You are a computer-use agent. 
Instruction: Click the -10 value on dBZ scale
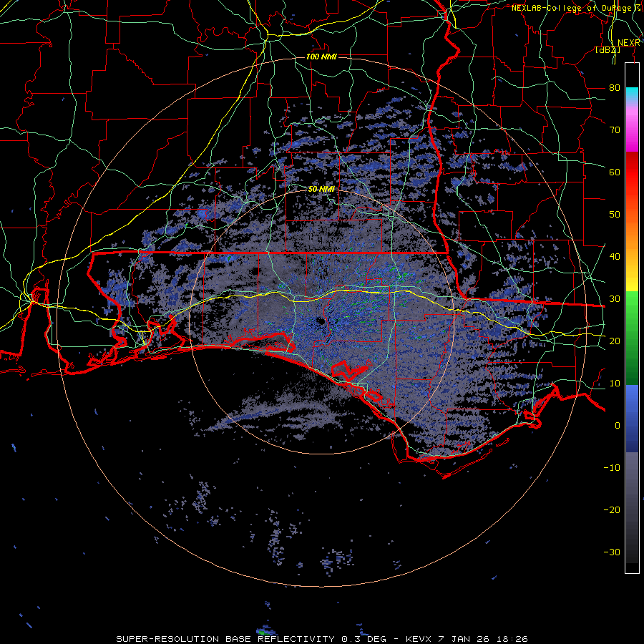tap(612, 468)
